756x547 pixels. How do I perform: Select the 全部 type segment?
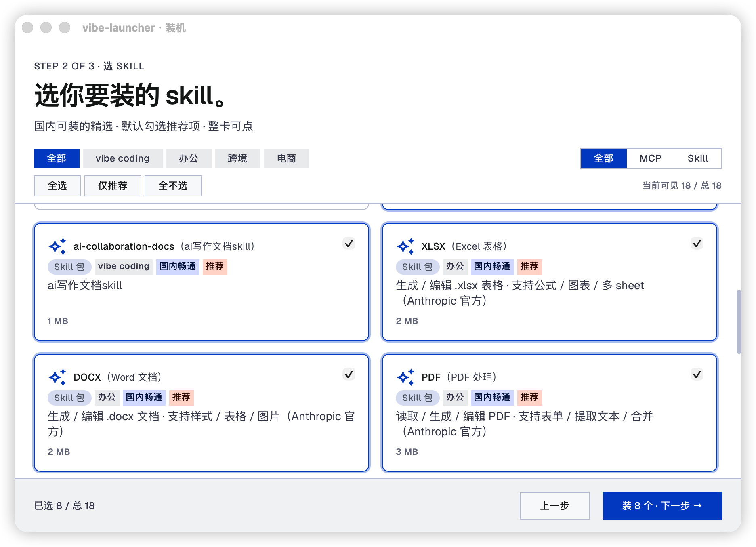(x=604, y=158)
